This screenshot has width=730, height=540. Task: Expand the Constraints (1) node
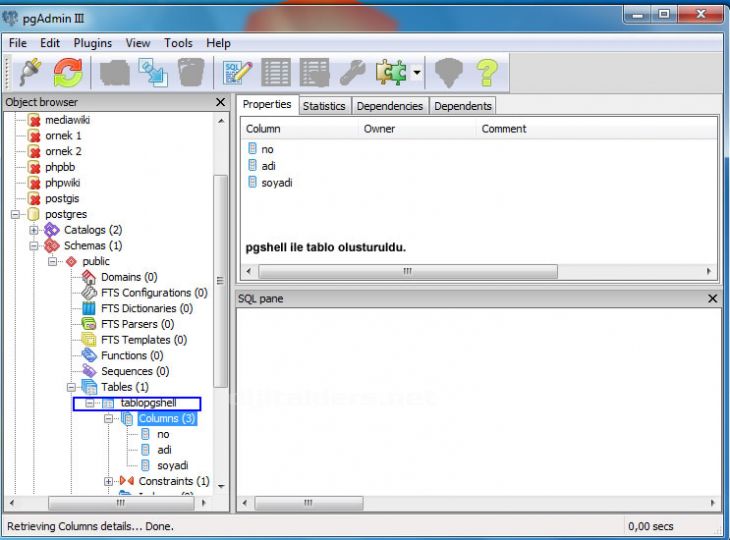point(108,481)
